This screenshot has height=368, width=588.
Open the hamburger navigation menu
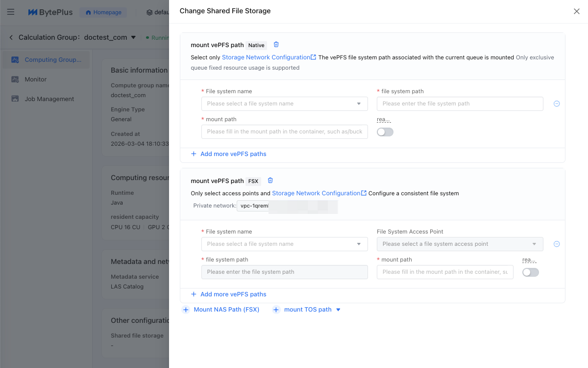point(11,12)
